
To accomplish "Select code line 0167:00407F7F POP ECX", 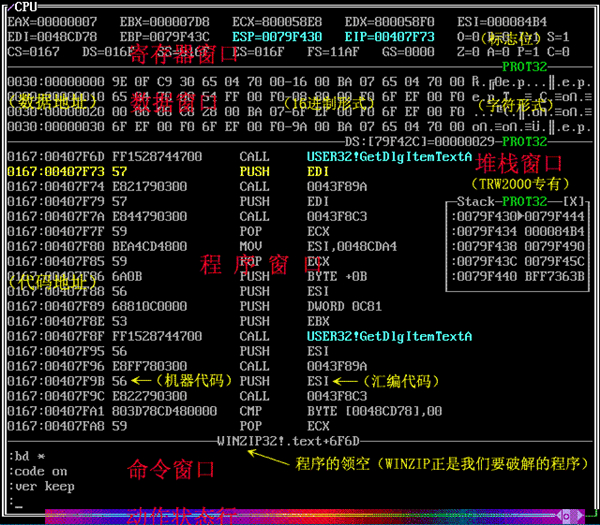I will pyautogui.click(x=168, y=231).
